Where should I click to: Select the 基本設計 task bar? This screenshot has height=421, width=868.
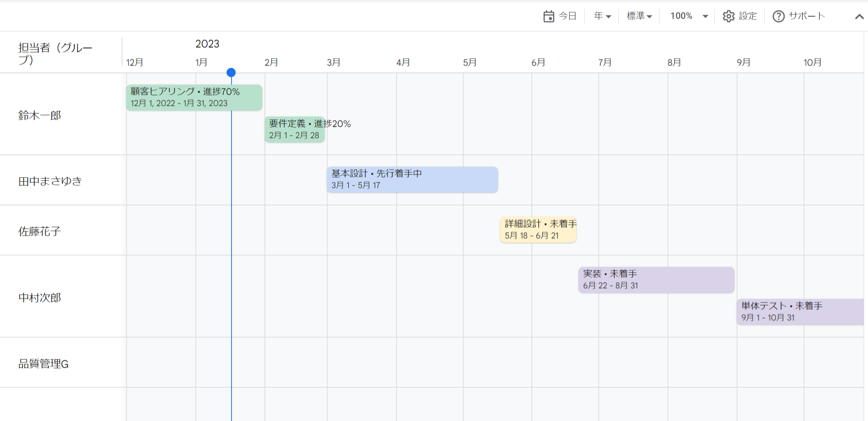(x=412, y=180)
